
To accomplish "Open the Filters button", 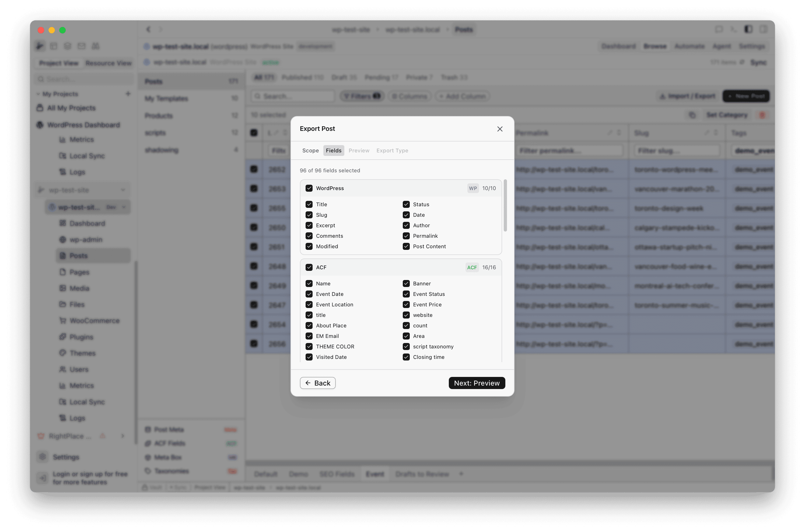I will point(362,96).
